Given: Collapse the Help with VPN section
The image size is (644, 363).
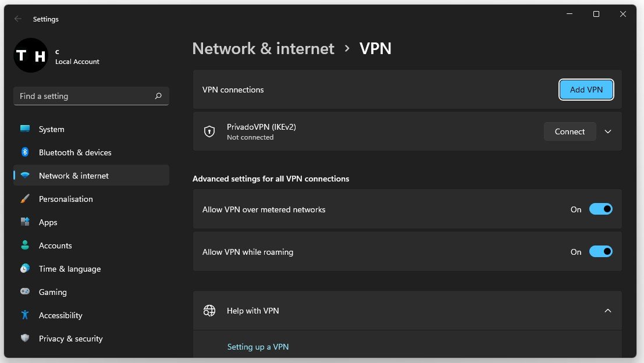Looking at the screenshot, I should [608, 311].
